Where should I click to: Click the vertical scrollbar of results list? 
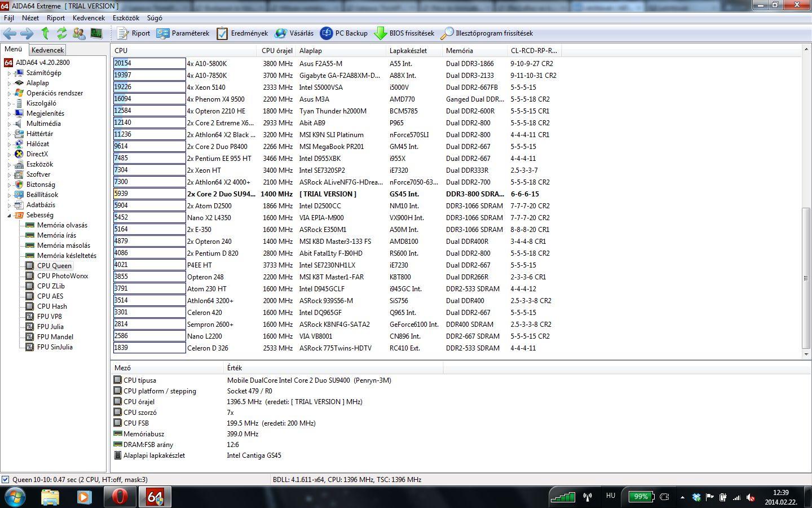(x=806, y=278)
